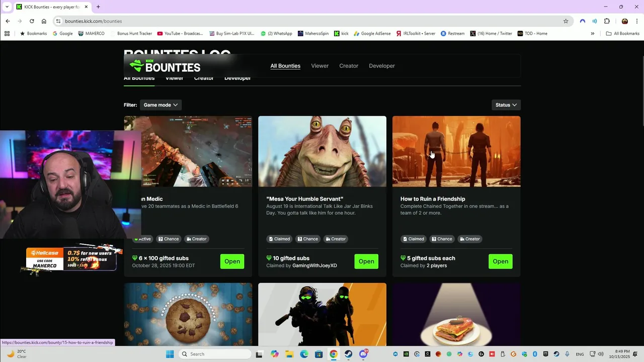
Task: Open the Home / Twitter bookmark
Action: point(491,34)
